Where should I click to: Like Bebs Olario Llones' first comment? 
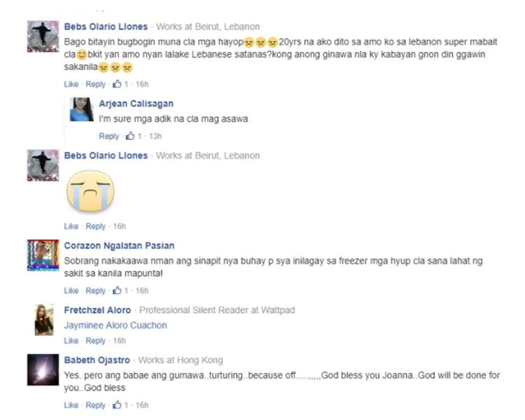tap(71, 84)
